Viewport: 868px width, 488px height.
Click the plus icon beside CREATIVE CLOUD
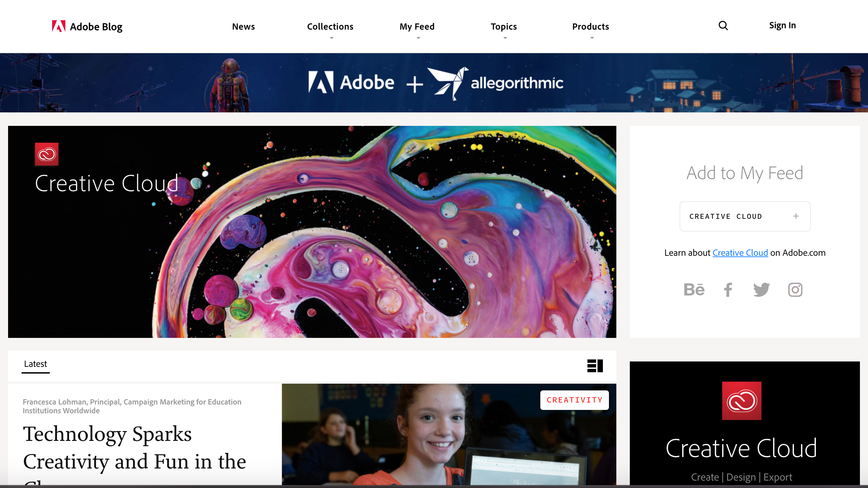coord(796,216)
